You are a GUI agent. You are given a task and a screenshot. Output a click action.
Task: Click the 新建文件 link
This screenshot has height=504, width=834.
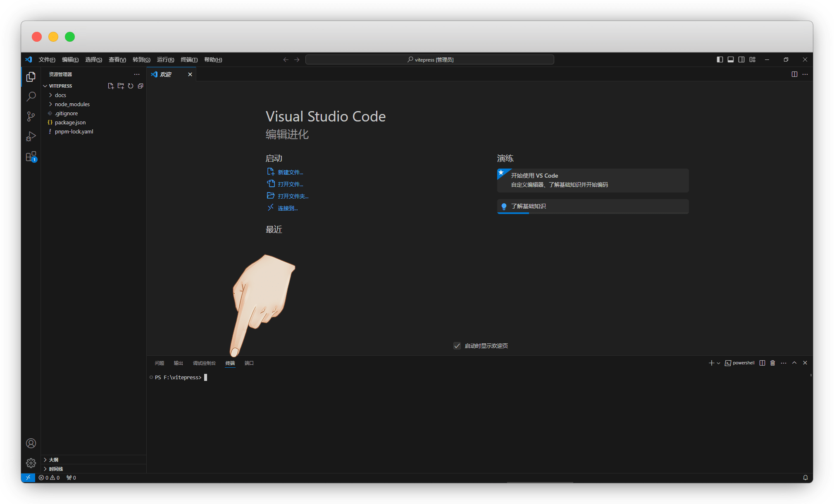point(290,172)
